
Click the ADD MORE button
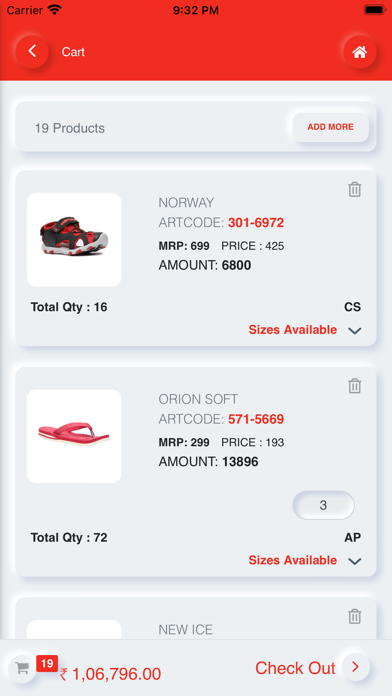click(331, 127)
